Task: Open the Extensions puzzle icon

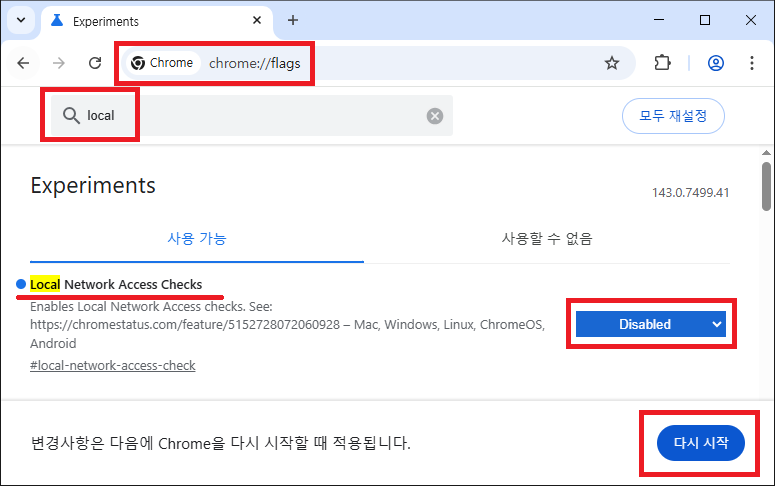Action: (662, 63)
